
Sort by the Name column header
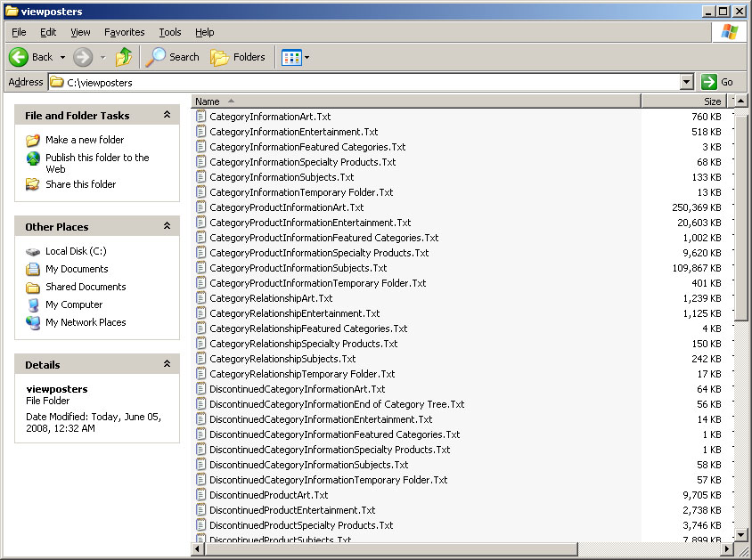click(x=416, y=101)
